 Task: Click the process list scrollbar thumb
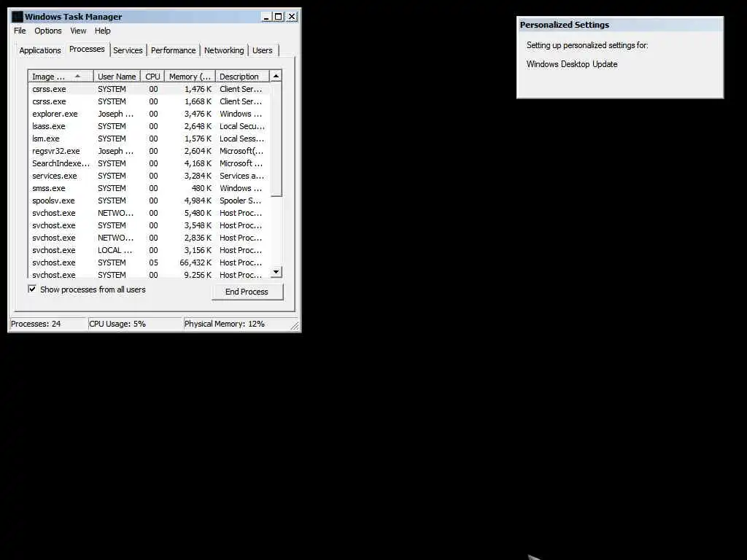click(x=276, y=139)
